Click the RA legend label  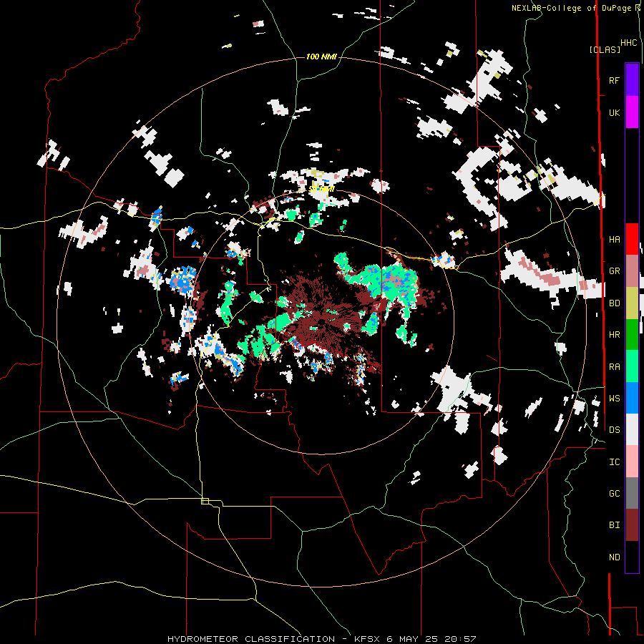614,367
